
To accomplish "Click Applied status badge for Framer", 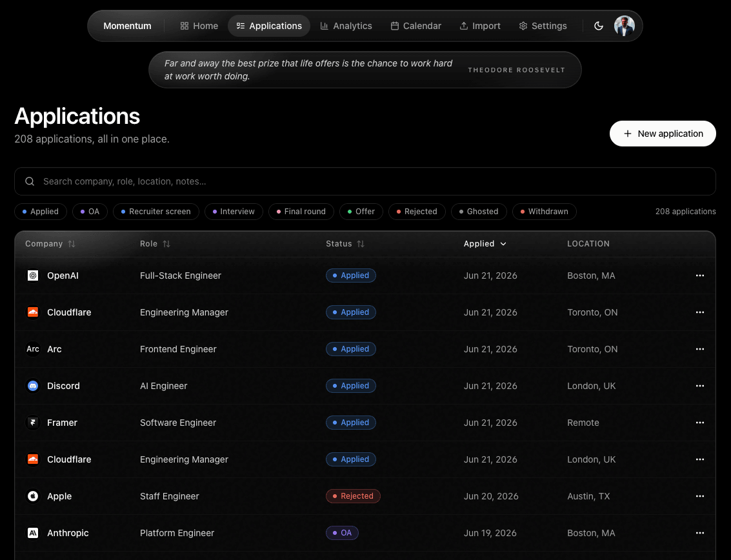I will click(351, 423).
